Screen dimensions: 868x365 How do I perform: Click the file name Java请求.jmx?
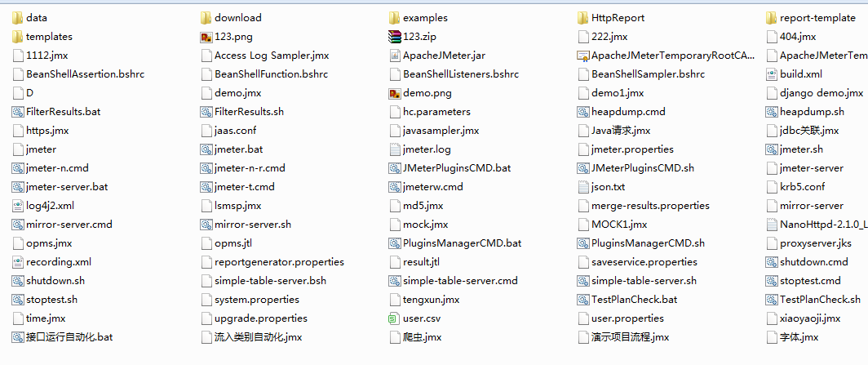[621, 131]
